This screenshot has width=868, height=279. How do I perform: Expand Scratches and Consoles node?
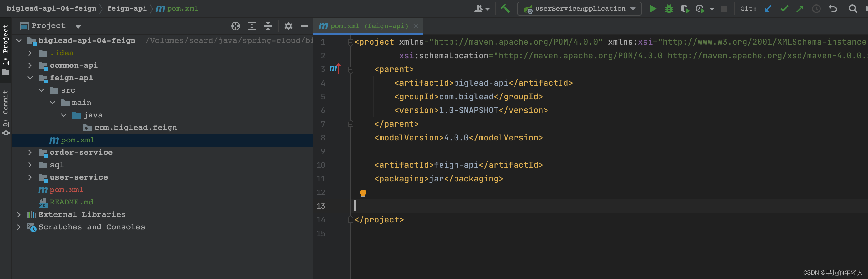click(19, 227)
